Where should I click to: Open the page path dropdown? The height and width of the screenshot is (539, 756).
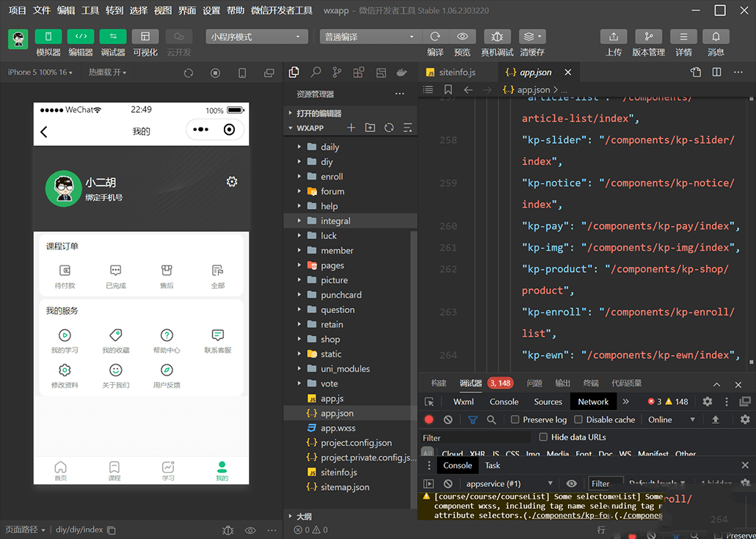pyautogui.click(x=26, y=529)
